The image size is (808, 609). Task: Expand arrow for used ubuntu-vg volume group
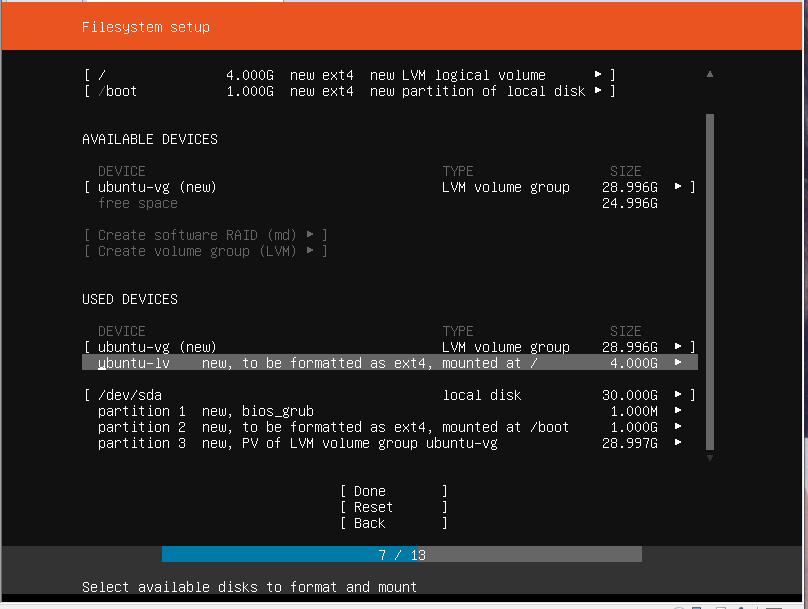coord(678,347)
